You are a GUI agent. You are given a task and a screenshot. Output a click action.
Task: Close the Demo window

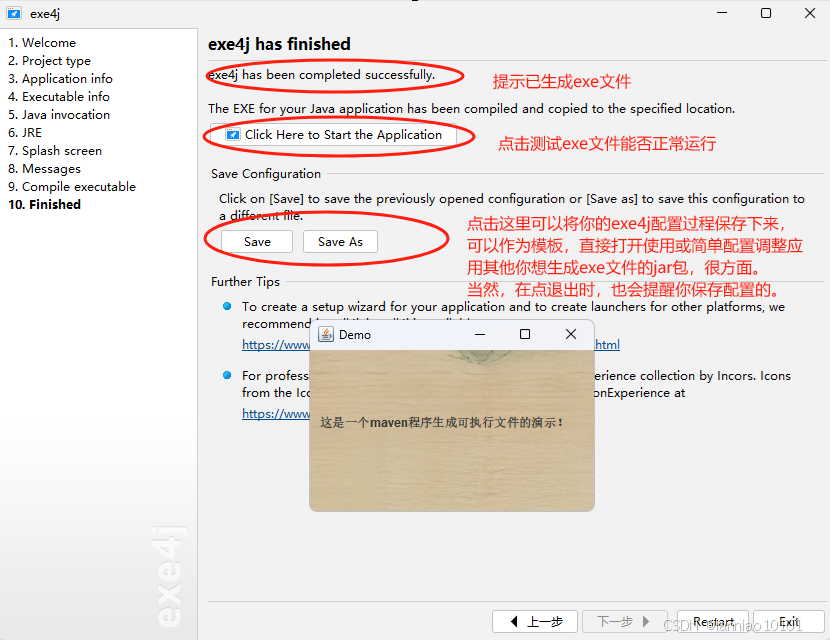tap(571, 334)
